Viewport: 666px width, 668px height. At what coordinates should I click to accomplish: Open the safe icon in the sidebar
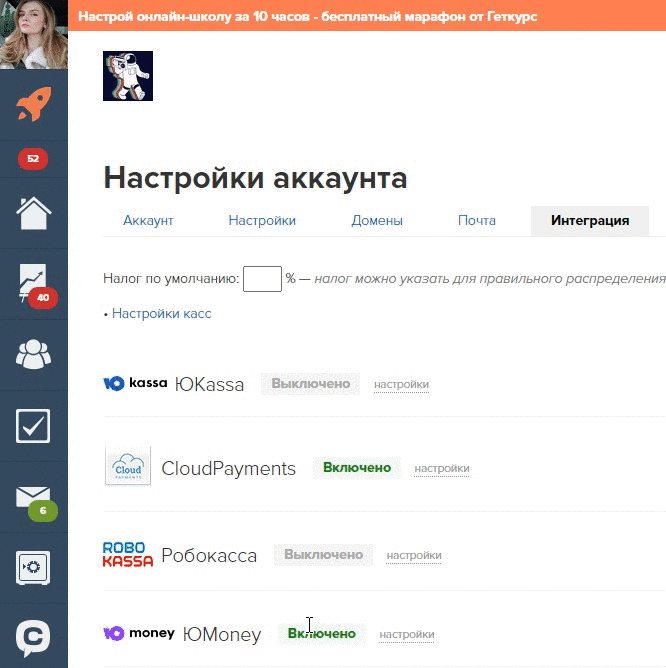tap(33, 568)
